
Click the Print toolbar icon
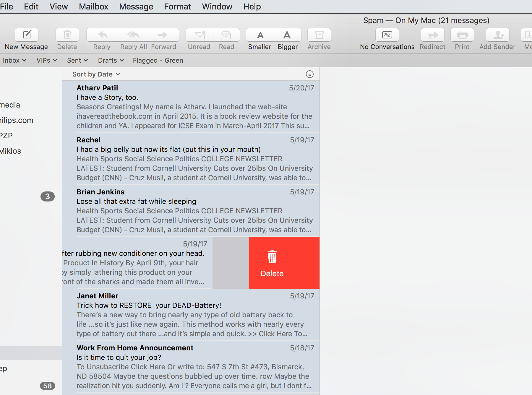tap(462, 35)
